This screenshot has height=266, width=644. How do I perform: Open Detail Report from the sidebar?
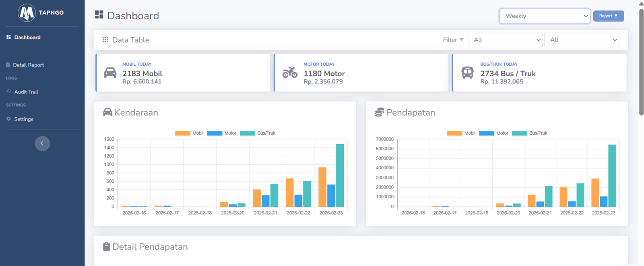(x=28, y=65)
